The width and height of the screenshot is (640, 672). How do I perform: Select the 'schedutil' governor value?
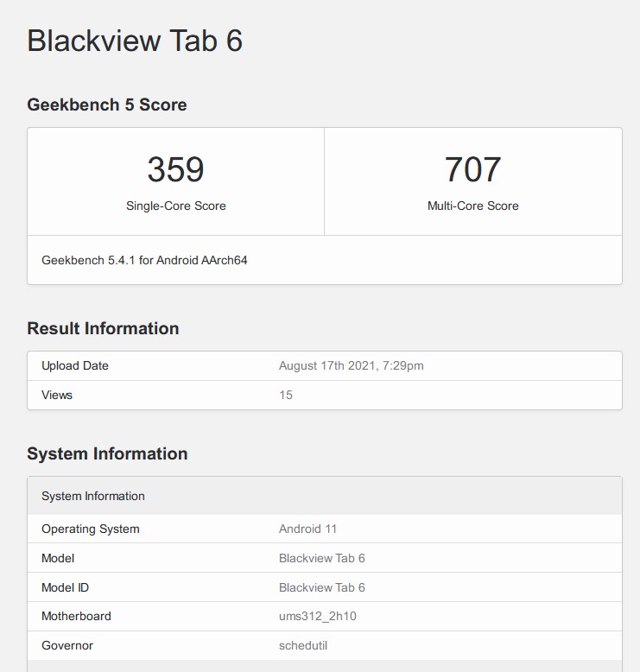(303, 645)
